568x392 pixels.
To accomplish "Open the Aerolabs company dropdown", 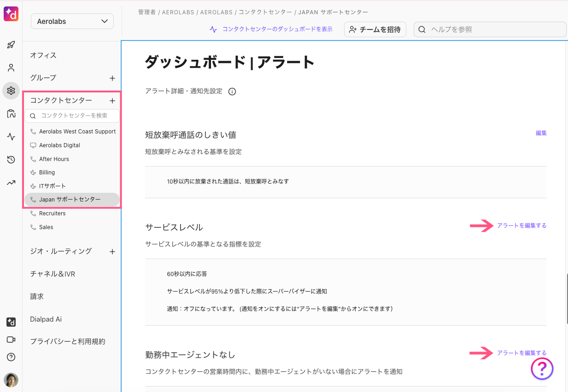I will pyautogui.click(x=72, y=21).
